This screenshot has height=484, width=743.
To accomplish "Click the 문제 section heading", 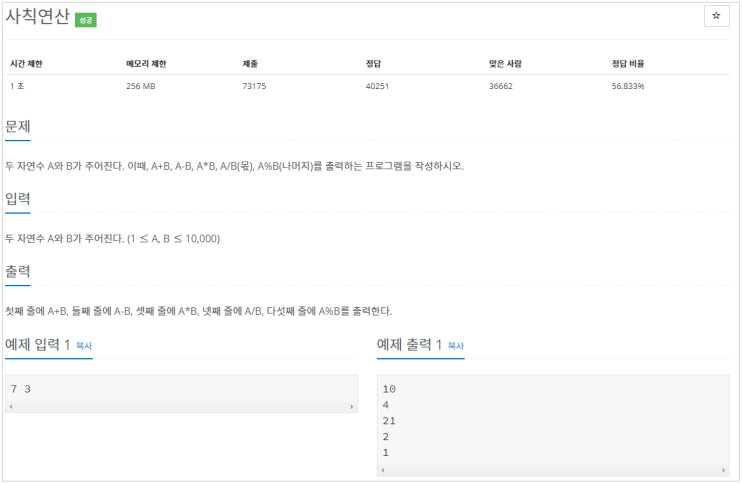I will coord(18,126).
